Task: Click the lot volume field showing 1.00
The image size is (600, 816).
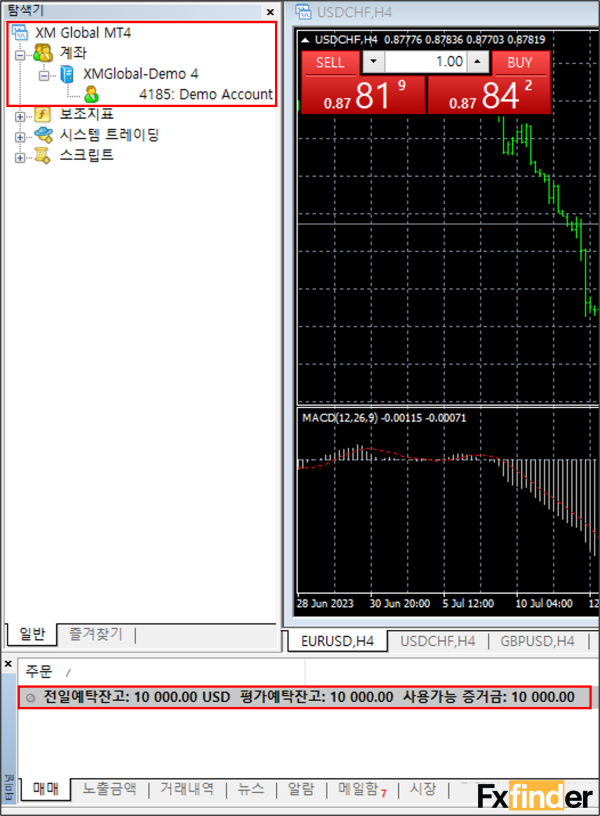Action: [x=426, y=61]
